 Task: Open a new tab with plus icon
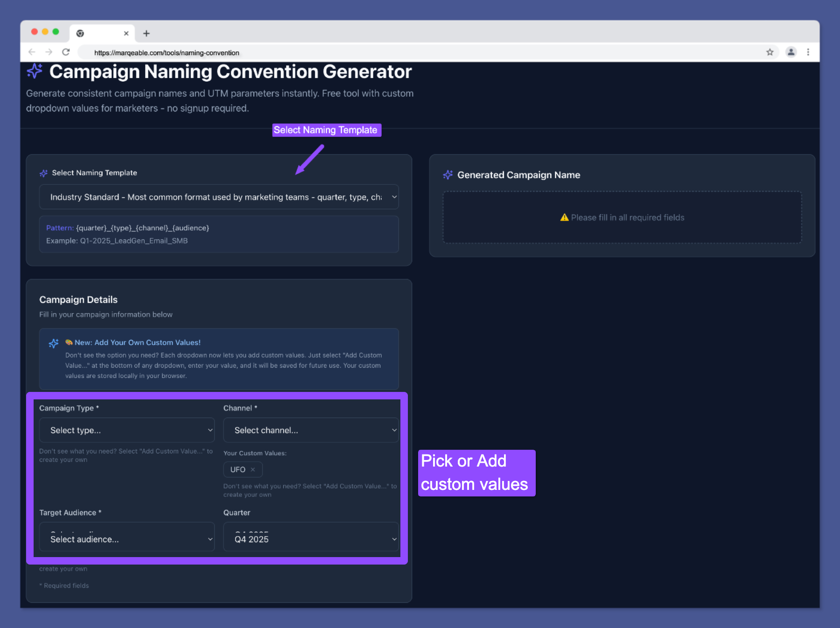(x=146, y=34)
